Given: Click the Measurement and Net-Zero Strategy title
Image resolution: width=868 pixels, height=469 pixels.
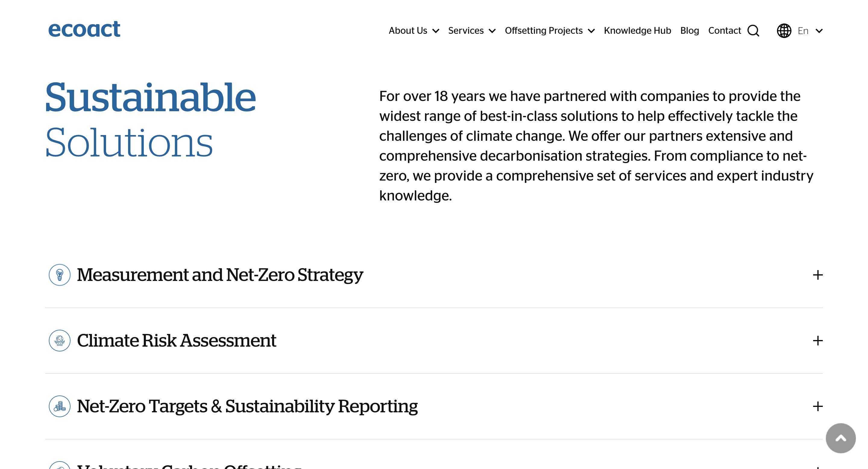Looking at the screenshot, I should click(220, 275).
